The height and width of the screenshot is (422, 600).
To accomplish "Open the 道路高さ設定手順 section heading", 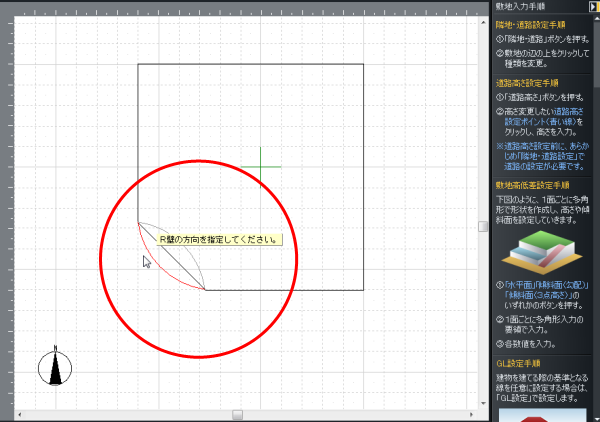I will click(527, 82).
